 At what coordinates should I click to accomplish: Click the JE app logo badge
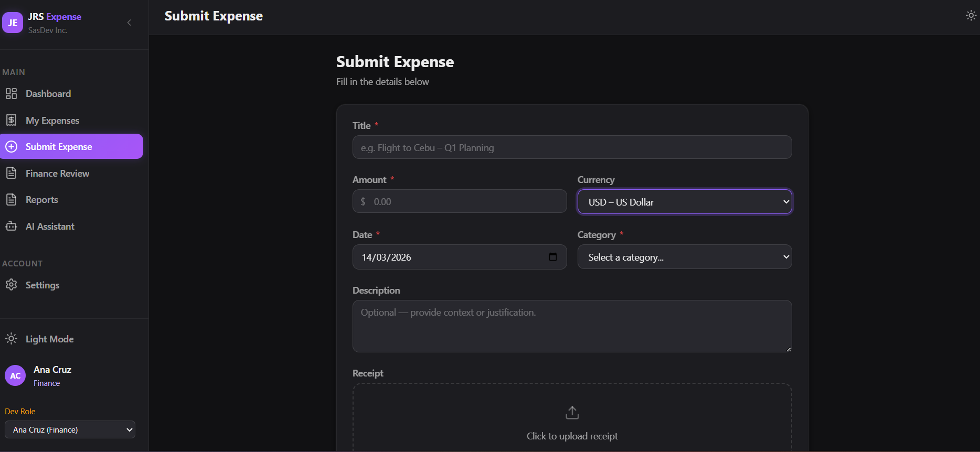tap(13, 23)
